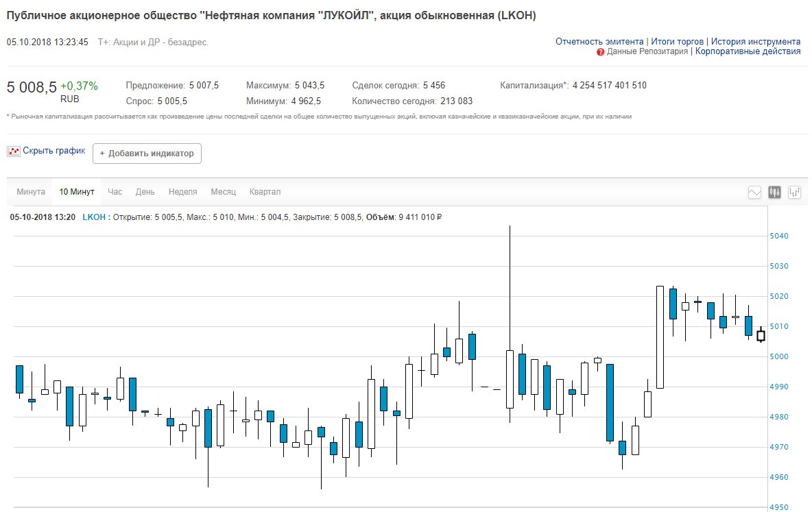812x512 pixels.
Task: Click the Объём value 9 411 010 ₽
Action: click(x=420, y=217)
